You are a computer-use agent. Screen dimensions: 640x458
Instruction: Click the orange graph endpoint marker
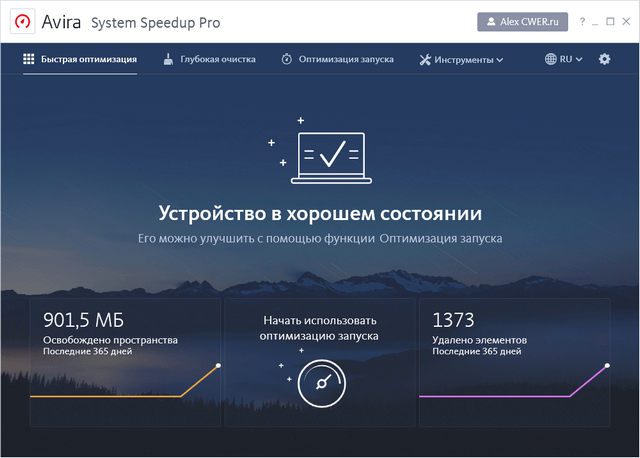[x=218, y=366]
